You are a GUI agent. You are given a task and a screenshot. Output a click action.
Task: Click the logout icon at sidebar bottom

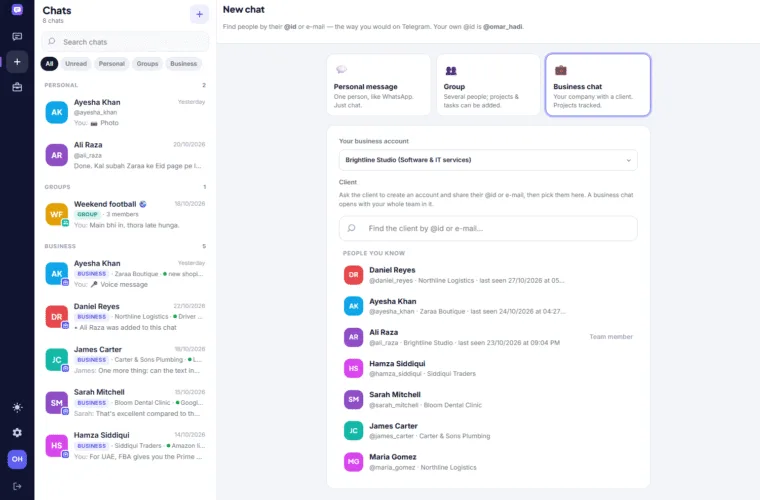pos(17,486)
